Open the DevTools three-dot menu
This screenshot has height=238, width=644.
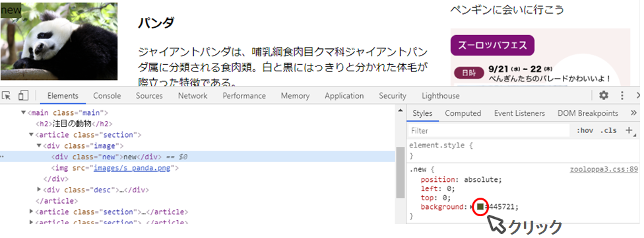[x=622, y=95]
